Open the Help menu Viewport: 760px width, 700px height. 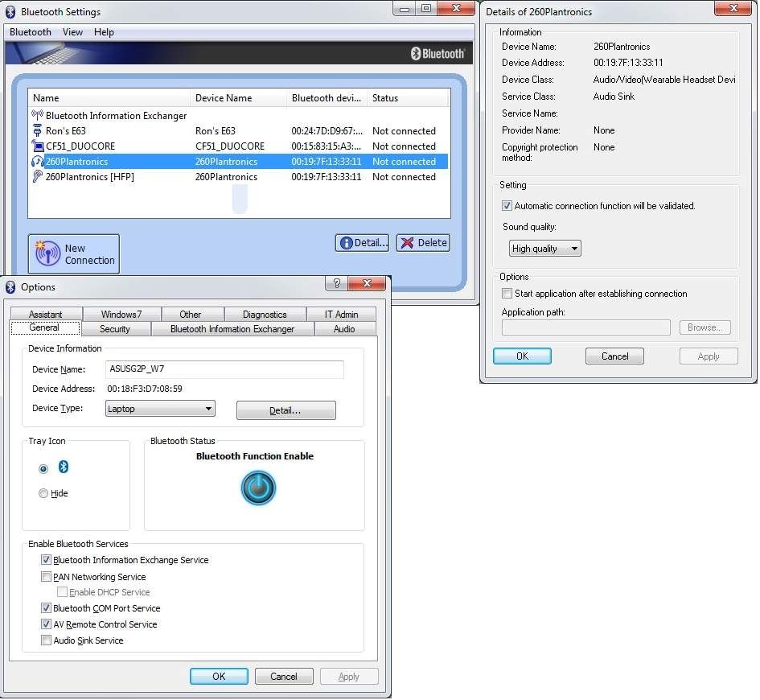104,32
